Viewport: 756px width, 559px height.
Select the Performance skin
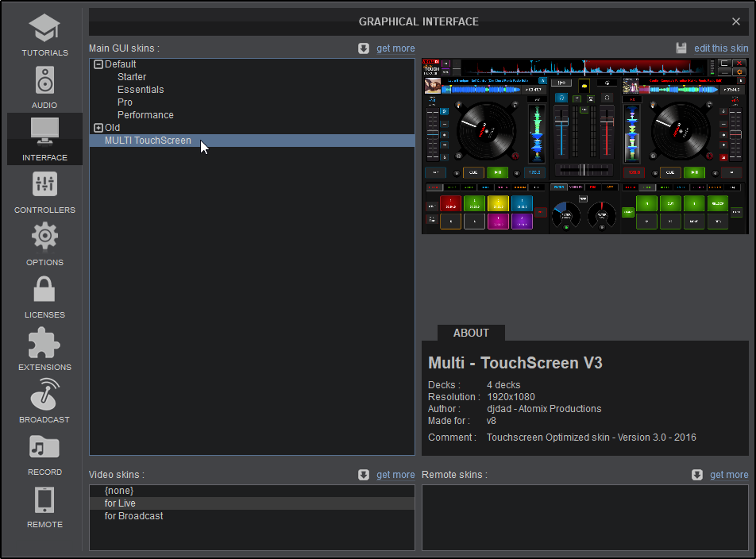pos(145,115)
